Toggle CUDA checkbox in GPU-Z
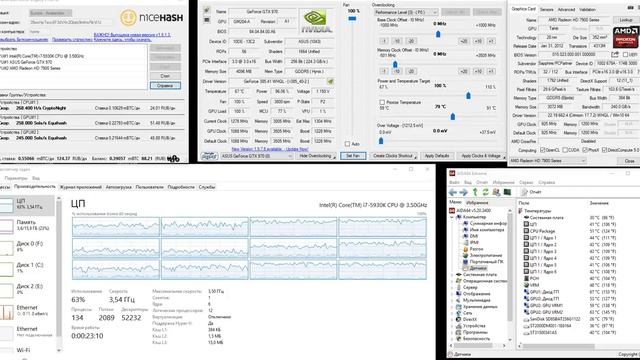 [565, 150]
